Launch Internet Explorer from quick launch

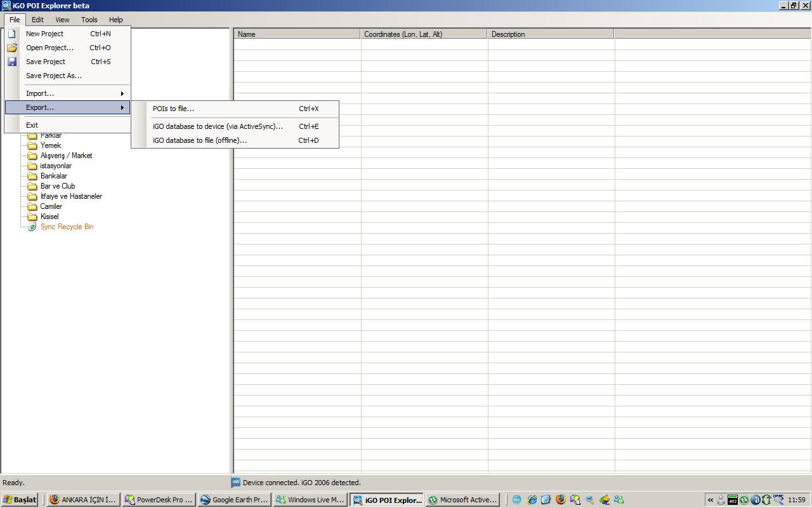click(532, 500)
